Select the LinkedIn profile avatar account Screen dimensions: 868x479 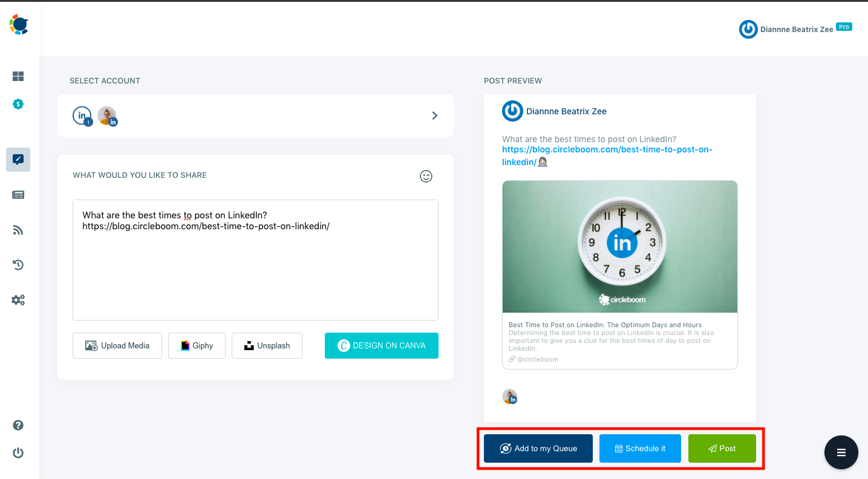[x=107, y=115]
